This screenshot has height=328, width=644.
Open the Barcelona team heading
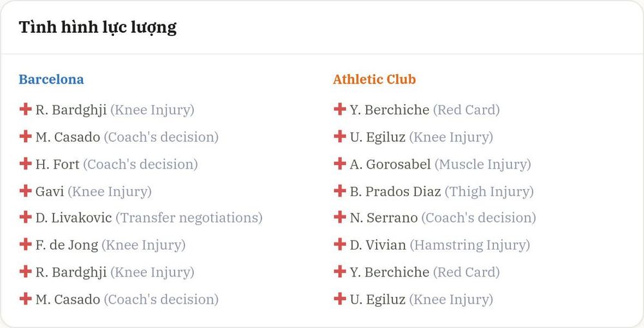click(x=52, y=79)
